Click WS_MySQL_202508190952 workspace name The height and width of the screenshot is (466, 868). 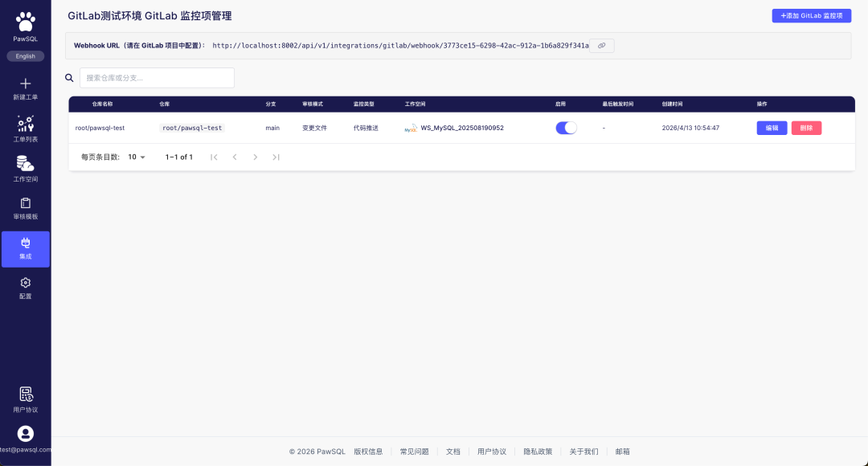coord(462,128)
